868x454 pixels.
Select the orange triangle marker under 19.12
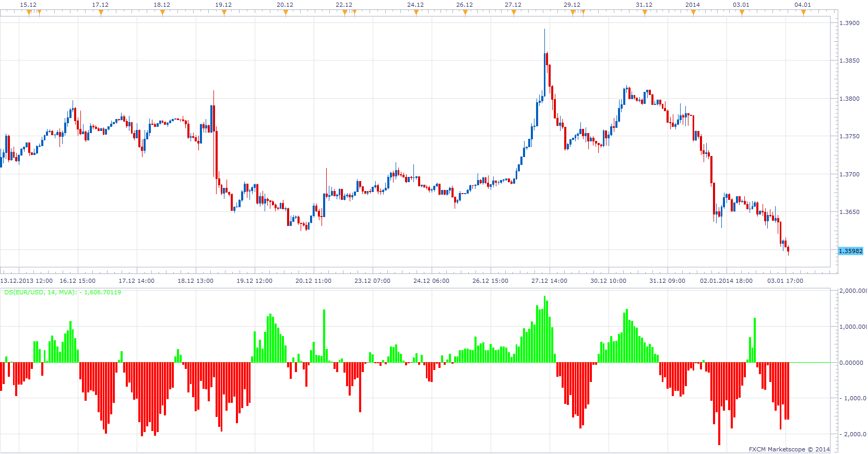(224, 13)
